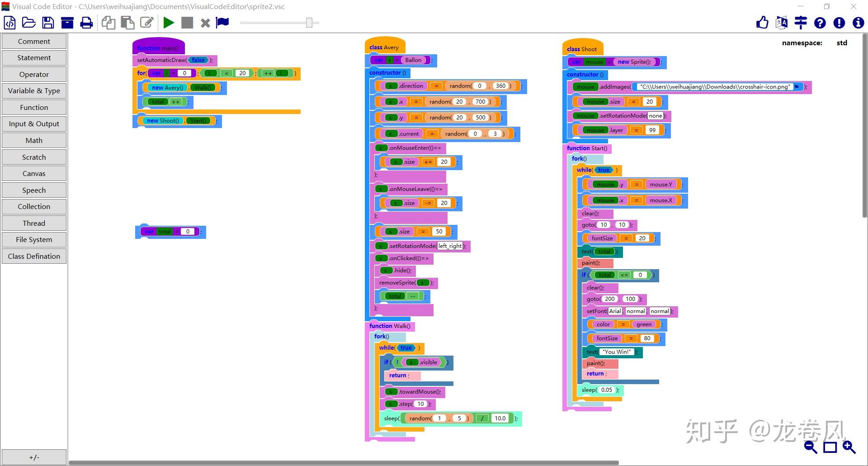Toggle the false value in setAutomaticDraw
The image size is (868, 466).
click(x=198, y=60)
